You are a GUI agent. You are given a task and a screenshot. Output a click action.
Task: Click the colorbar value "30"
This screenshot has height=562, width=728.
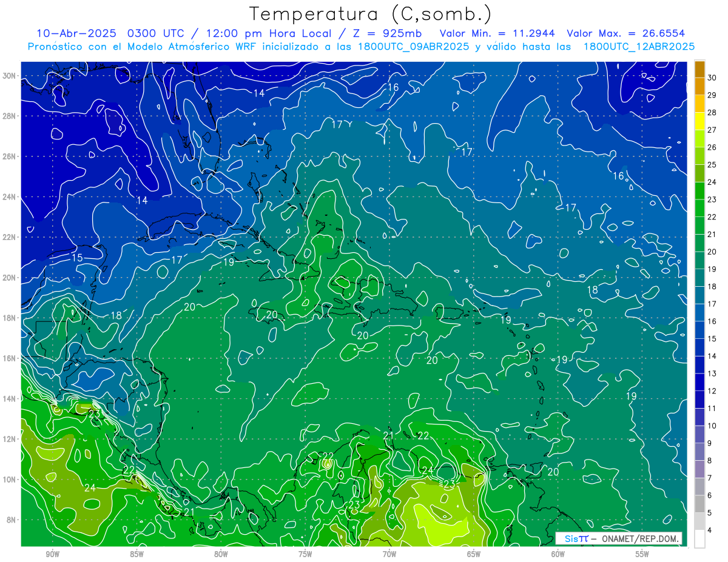click(x=712, y=77)
